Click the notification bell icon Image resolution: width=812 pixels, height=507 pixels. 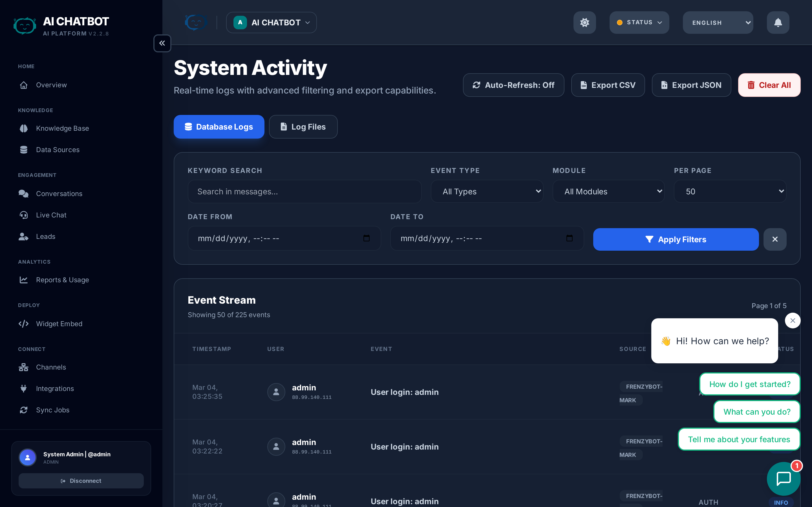pyautogui.click(x=778, y=23)
